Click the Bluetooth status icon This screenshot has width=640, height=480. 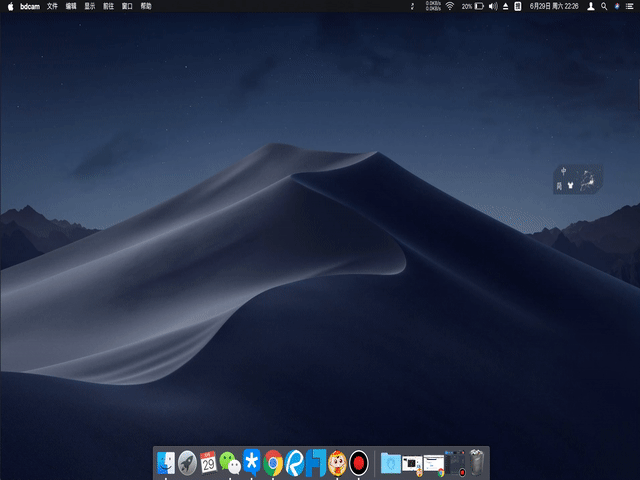point(412,6)
